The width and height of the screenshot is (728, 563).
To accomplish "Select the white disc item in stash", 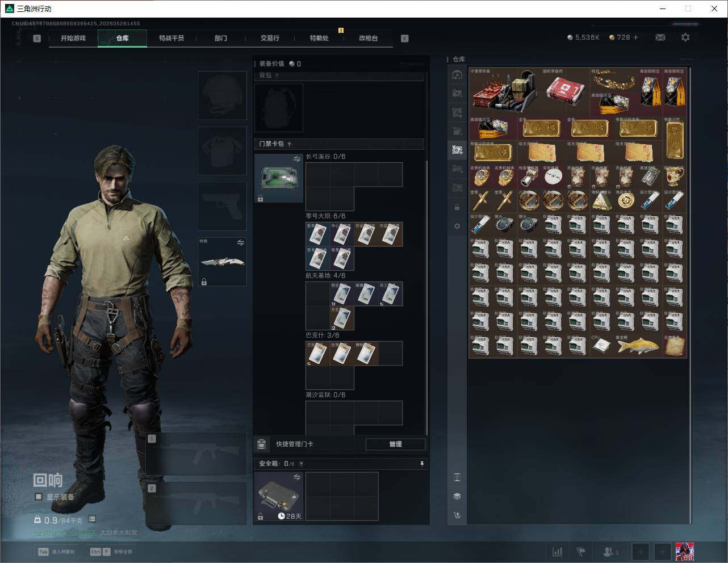I will (x=553, y=176).
